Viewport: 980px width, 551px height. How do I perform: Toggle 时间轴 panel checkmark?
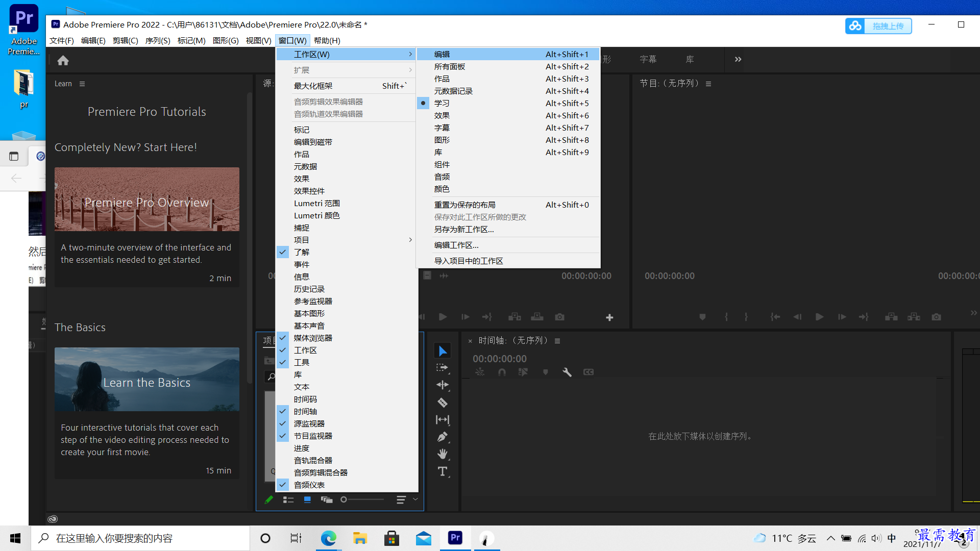[283, 411]
